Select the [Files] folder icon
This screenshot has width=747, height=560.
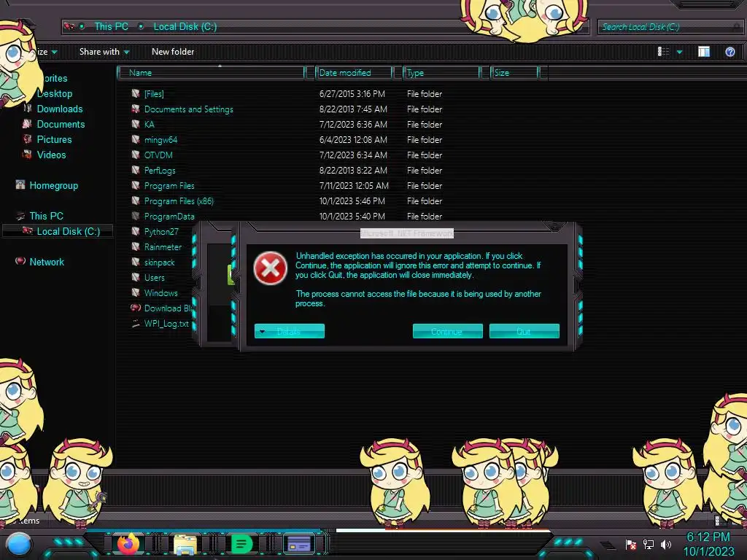click(x=136, y=93)
